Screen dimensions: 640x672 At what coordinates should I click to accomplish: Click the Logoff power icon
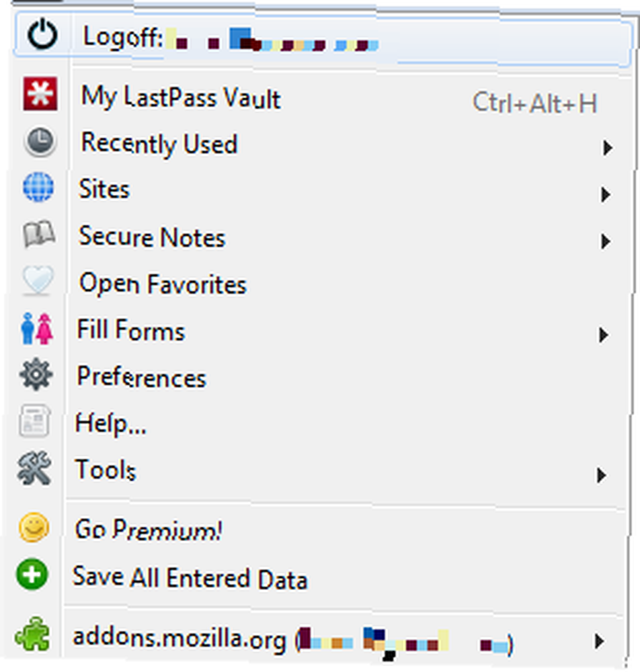(x=42, y=35)
